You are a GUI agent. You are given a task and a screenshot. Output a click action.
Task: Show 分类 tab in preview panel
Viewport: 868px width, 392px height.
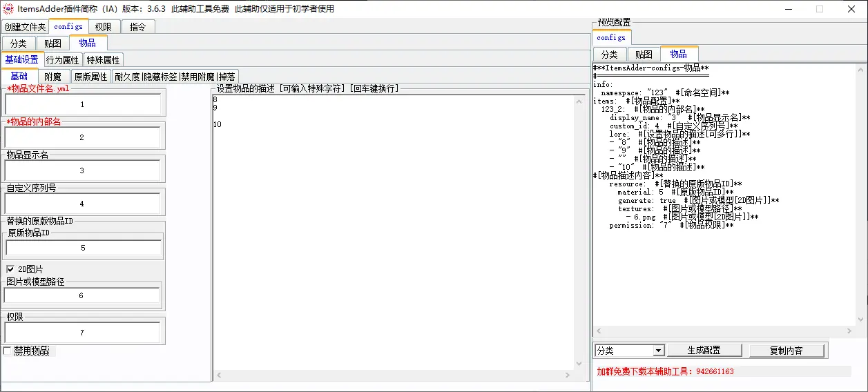[609, 55]
